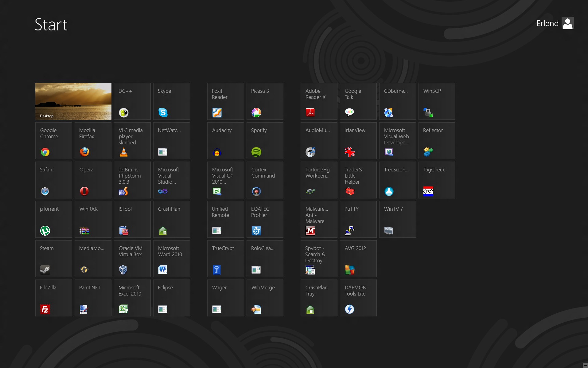Image resolution: width=588 pixels, height=368 pixels.
Task: Select the RoioCleaner tile label
Action: 263,248
